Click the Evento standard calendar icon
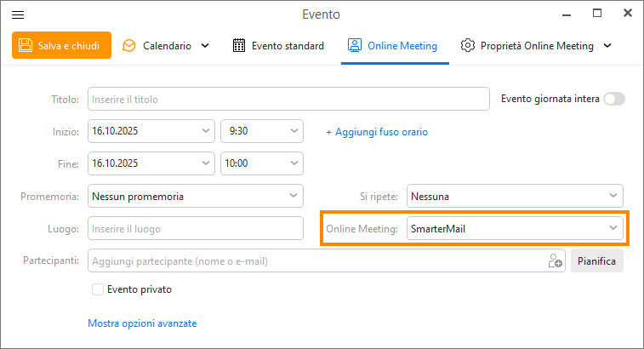The image size is (644, 349). 239,45
